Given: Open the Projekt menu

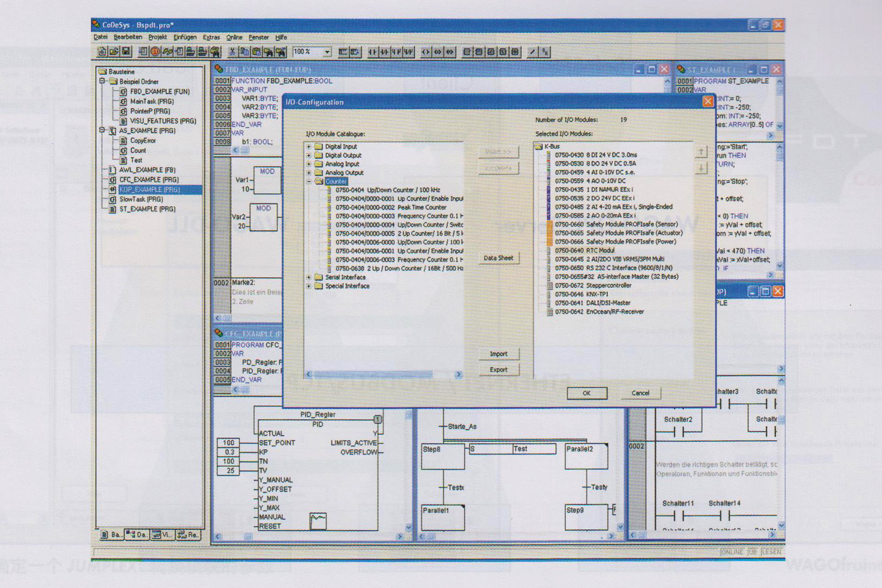Looking at the screenshot, I should click(x=158, y=37).
